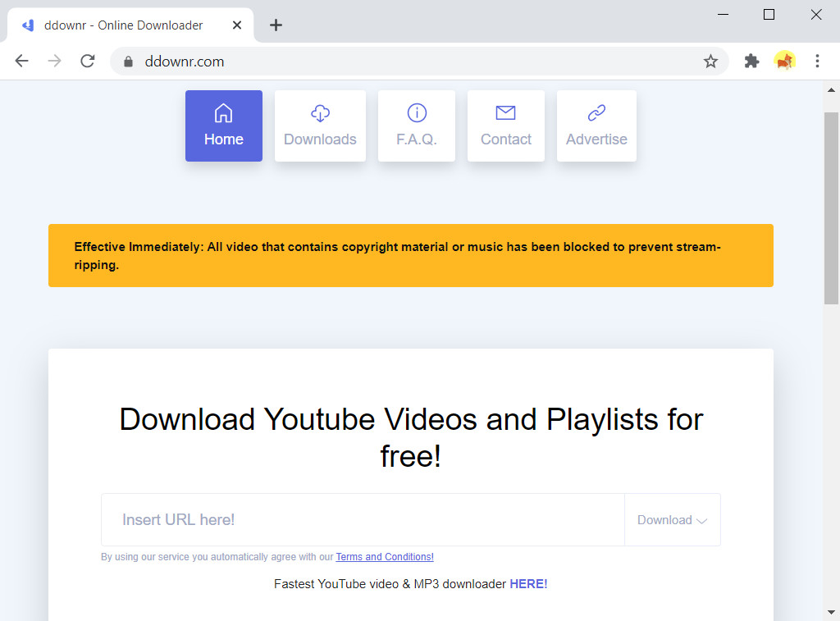Click the Effective Immediately notice text
This screenshot has width=840, height=621.
coord(398,256)
